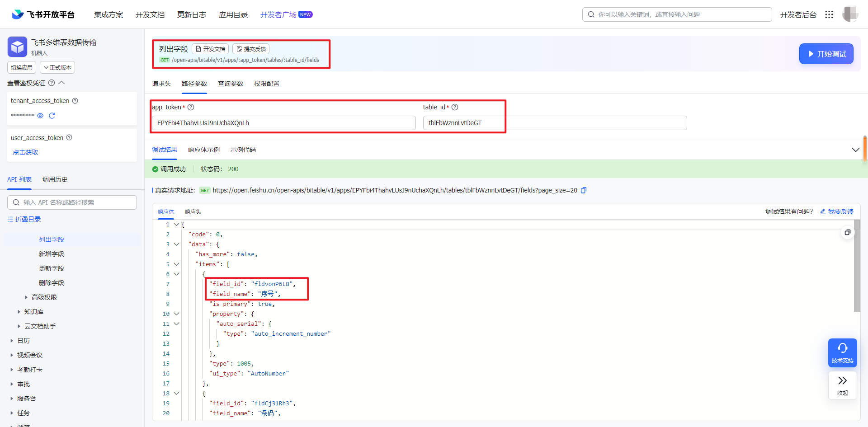
Task: Open the apps grid icon in header
Action: (x=829, y=14)
